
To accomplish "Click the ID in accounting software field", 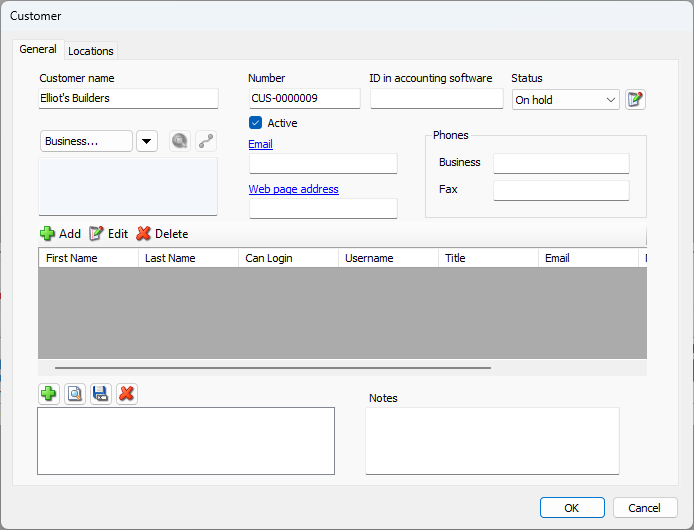I will click(x=437, y=98).
